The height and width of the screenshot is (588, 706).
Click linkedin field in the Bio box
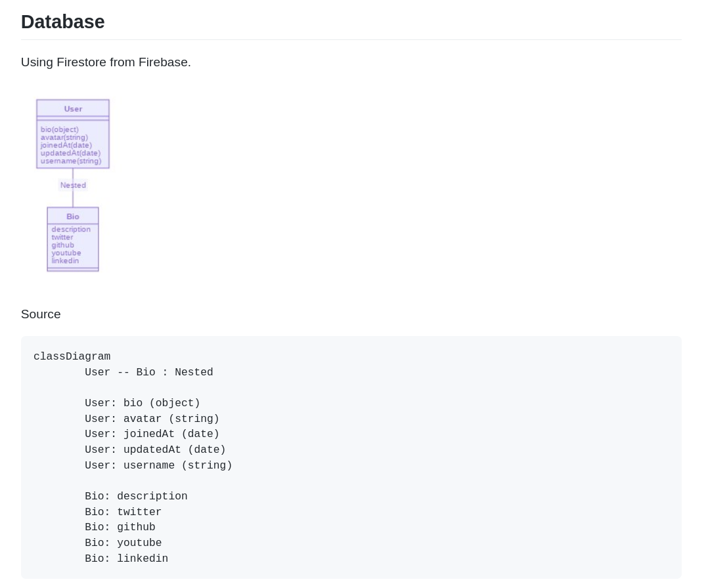tap(65, 261)
